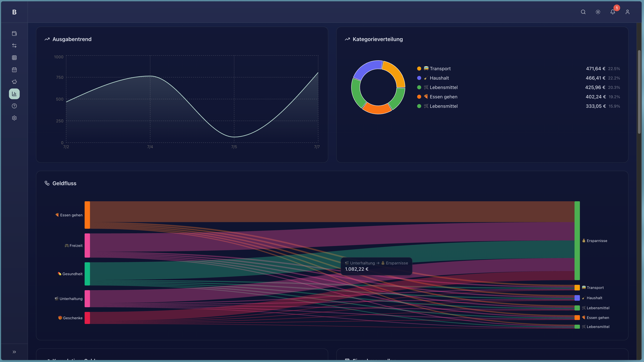Click the green Gesundheit source node

tap(87, 274)
